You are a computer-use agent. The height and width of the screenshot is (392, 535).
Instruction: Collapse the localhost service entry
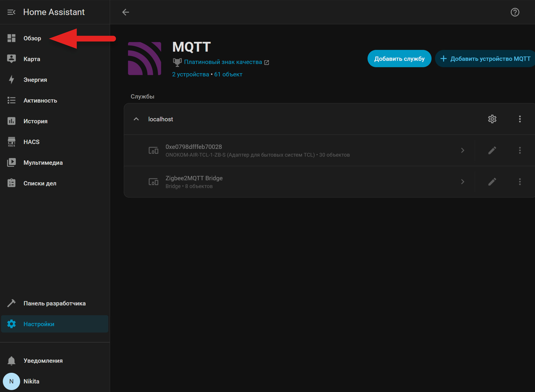click(136, 119)
